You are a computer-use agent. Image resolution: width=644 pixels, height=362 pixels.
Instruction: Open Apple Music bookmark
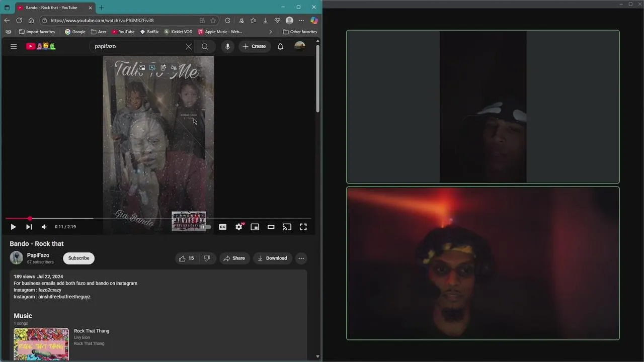tap(220, 32)
